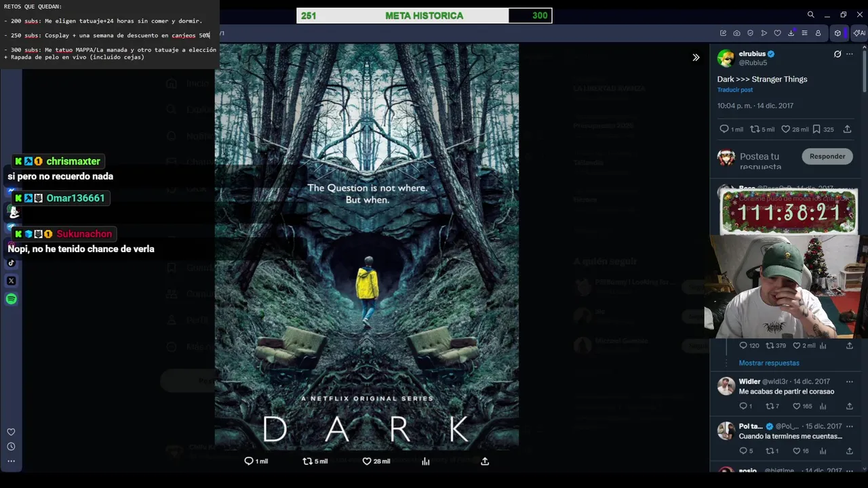Open browser edit/compose toolbar icon
The width and height of the screenshot is (868, 488).
click(723, 33)
